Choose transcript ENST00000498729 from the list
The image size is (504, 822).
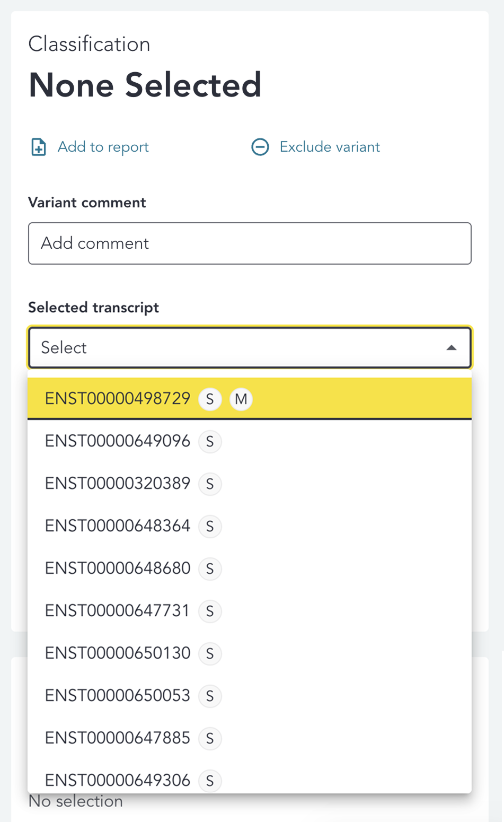click(x=117, y=399)
